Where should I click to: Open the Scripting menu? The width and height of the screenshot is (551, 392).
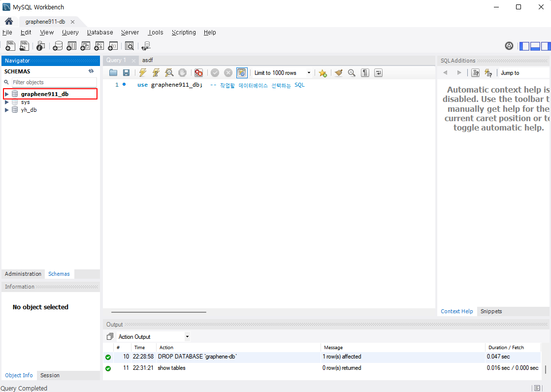pos(184,33)
